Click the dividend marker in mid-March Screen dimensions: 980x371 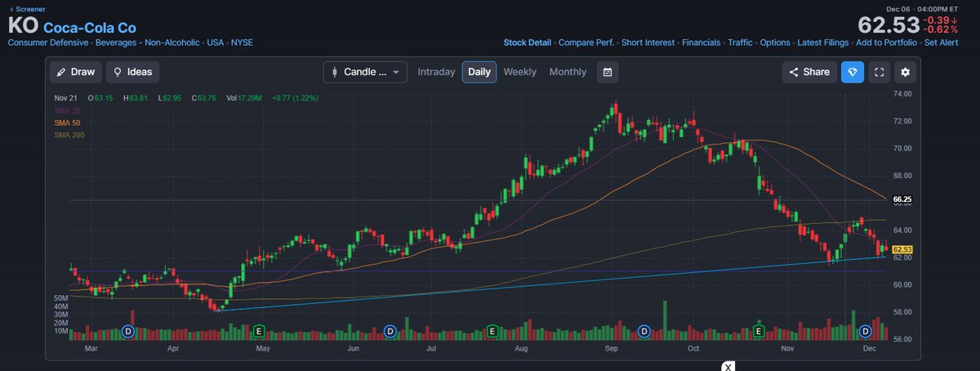pos(128,331)
